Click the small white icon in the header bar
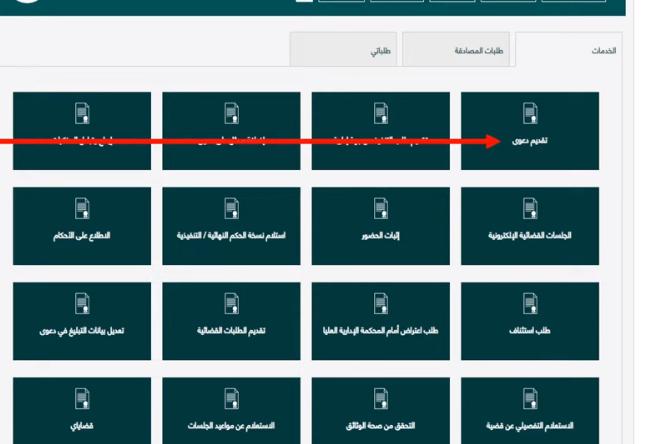658x444 pixels. [304, 2]
